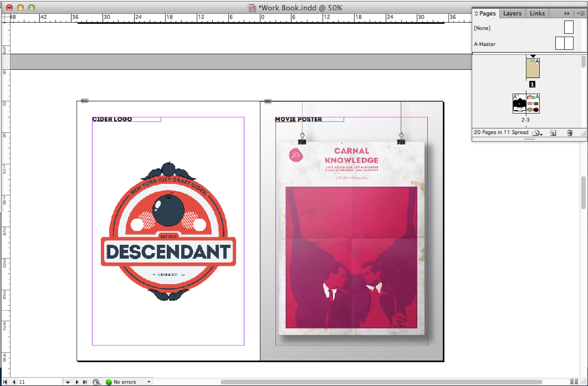Click the link badge on the left page
588x386 pixels.
click(x=85, y=101)
